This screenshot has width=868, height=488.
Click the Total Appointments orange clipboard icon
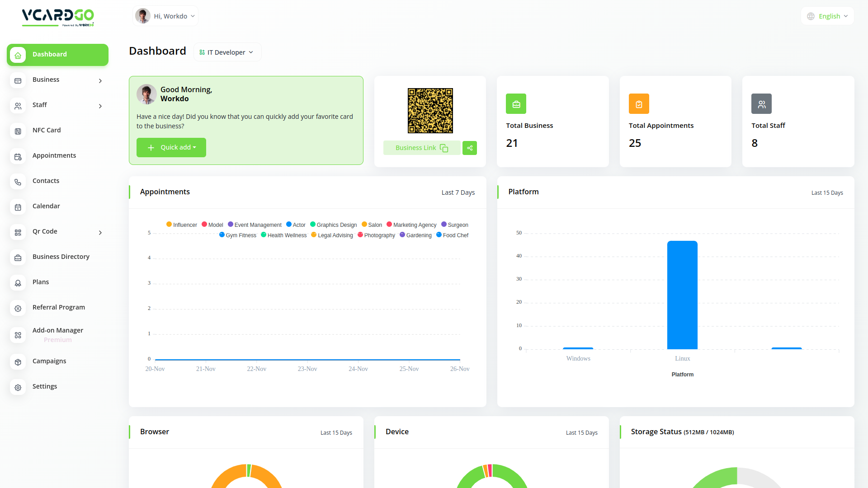click(638, 104)
